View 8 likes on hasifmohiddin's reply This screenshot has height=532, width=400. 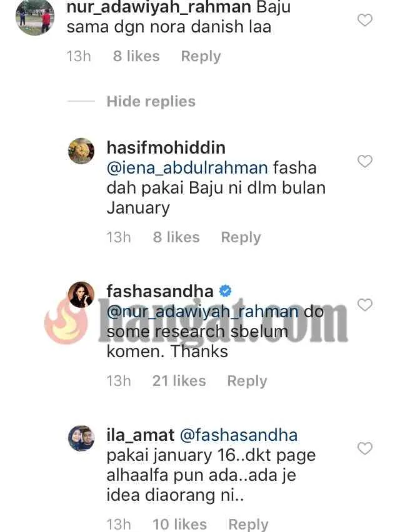pyautogui.click(x=176, y=237)
